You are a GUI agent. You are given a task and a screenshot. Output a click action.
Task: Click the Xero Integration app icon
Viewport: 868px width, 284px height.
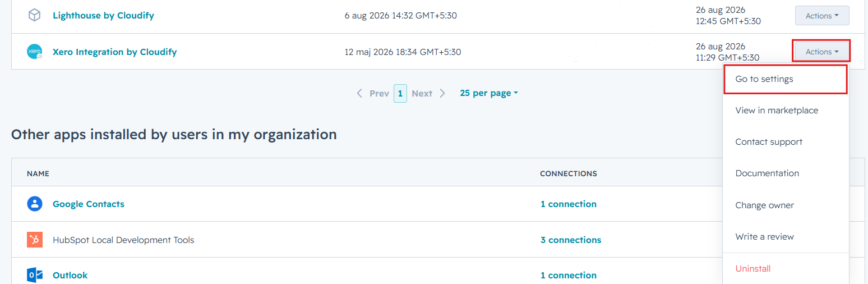[x=35, y=52]
